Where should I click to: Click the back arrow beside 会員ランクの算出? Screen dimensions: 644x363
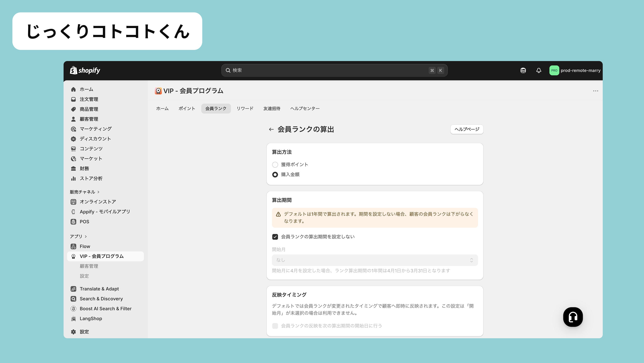tap(271, 129)
